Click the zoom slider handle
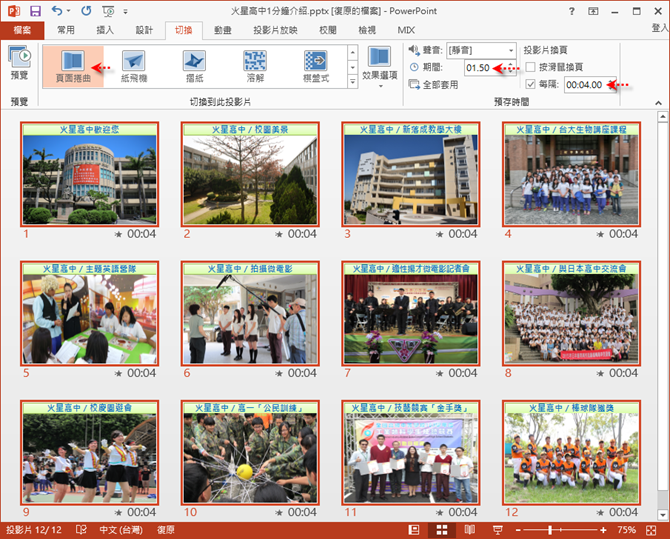Viewport: 670px width, 539px height. 550,530
